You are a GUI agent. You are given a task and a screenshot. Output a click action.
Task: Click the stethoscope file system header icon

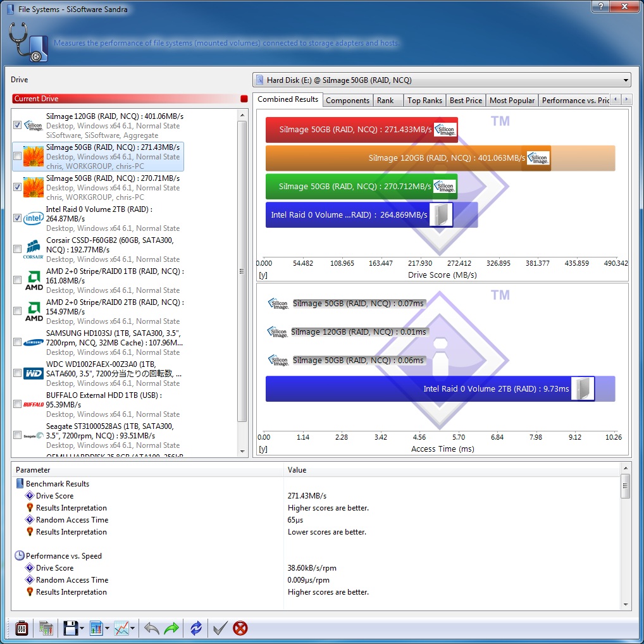[28, 42]
